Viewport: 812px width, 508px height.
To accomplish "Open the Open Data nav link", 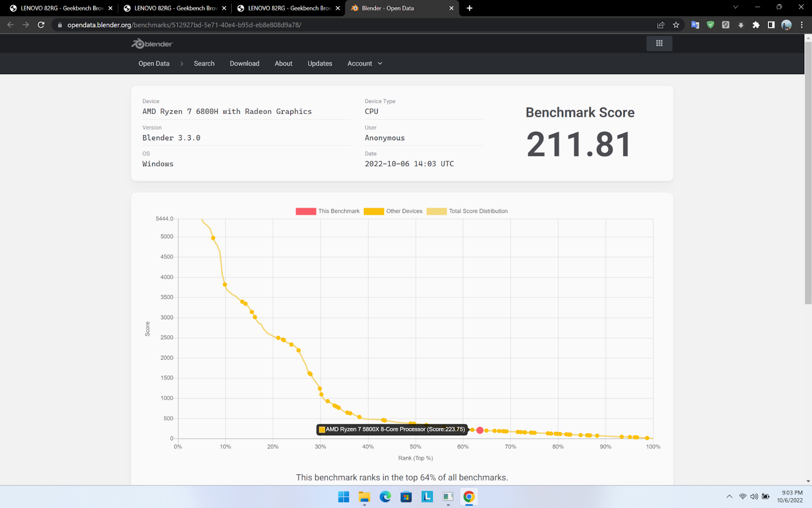I will pyautogui.click(x=154, y=63).
